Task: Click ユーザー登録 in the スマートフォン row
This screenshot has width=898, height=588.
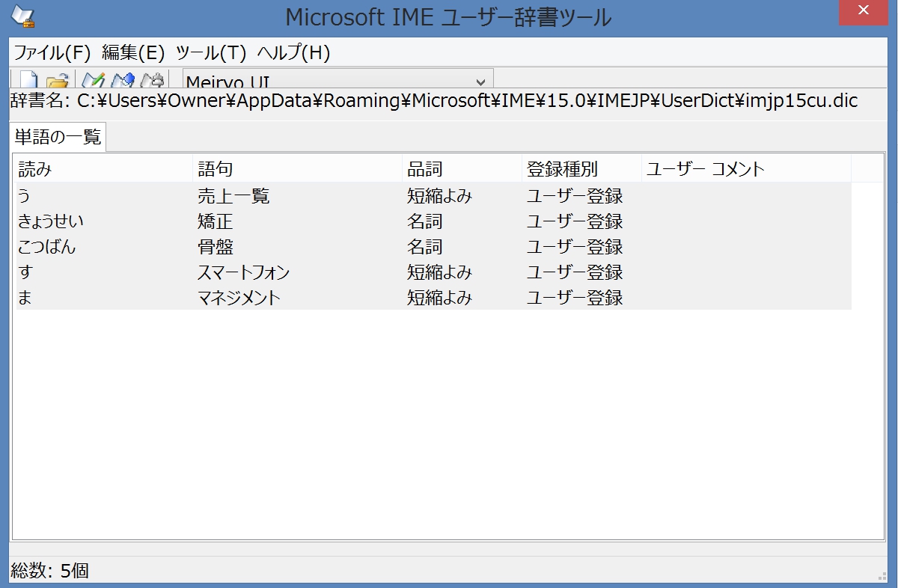Action: point(575,272)
